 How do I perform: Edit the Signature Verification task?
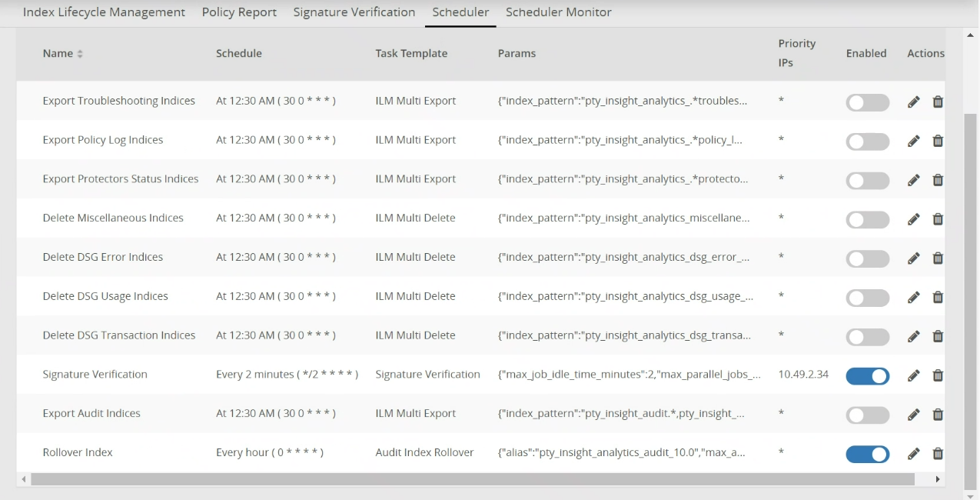click(x=913, y=375)
